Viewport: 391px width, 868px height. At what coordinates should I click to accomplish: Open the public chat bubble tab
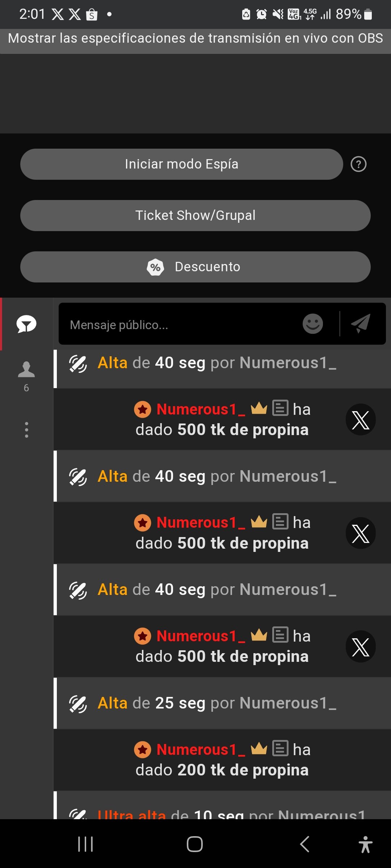tap(26, 324)
